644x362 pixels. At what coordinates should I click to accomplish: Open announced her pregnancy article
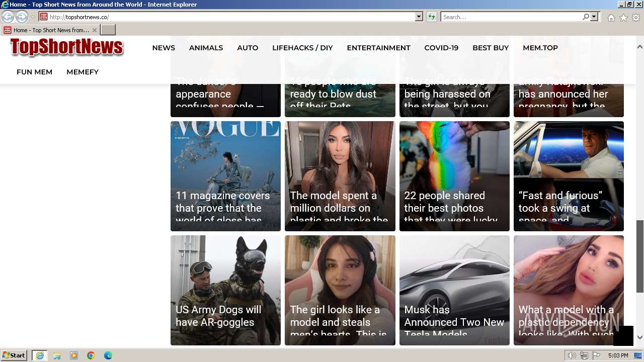[x=569, y=100]
